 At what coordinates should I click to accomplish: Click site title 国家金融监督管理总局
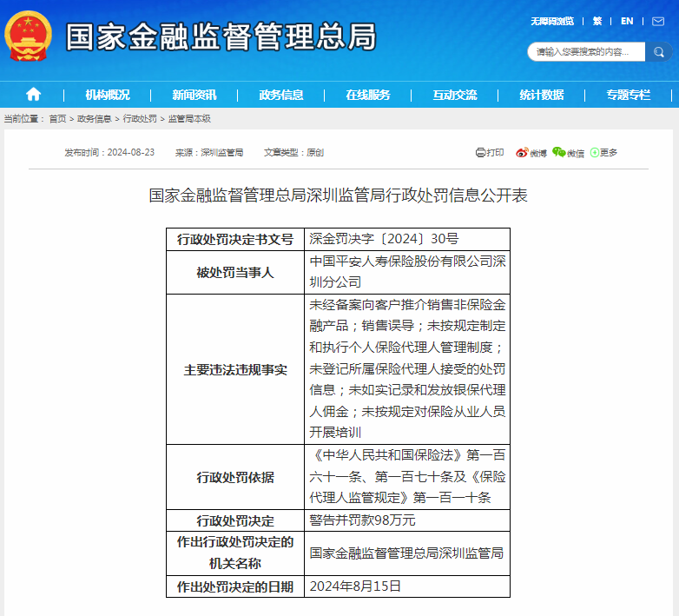(221, 36)
